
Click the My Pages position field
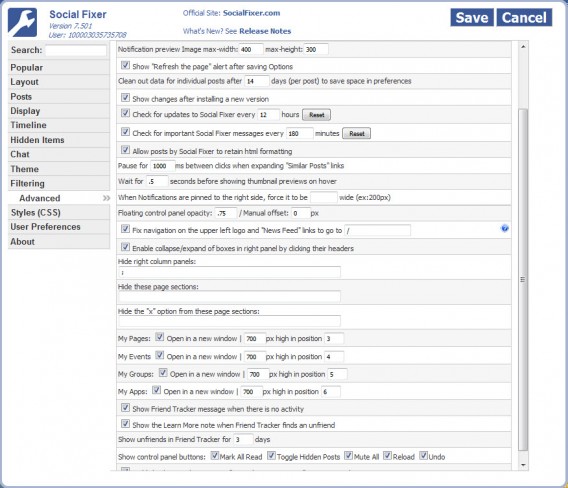pyautogui.click(x=334, y=339)
